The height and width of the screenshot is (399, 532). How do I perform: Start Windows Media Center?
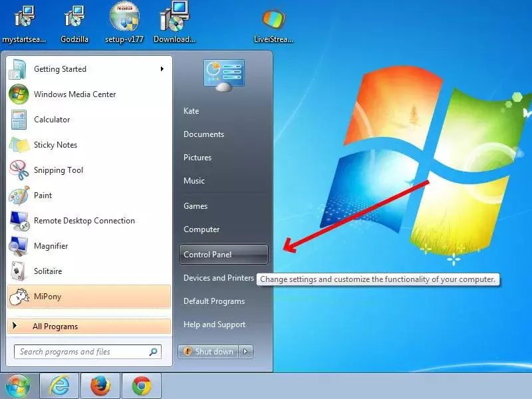coord(88,94)
